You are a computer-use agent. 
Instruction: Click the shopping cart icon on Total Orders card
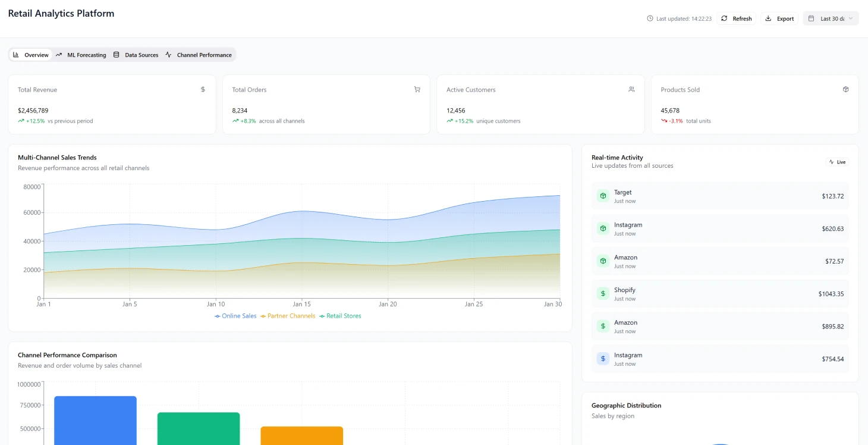click(x=417, y=89)
